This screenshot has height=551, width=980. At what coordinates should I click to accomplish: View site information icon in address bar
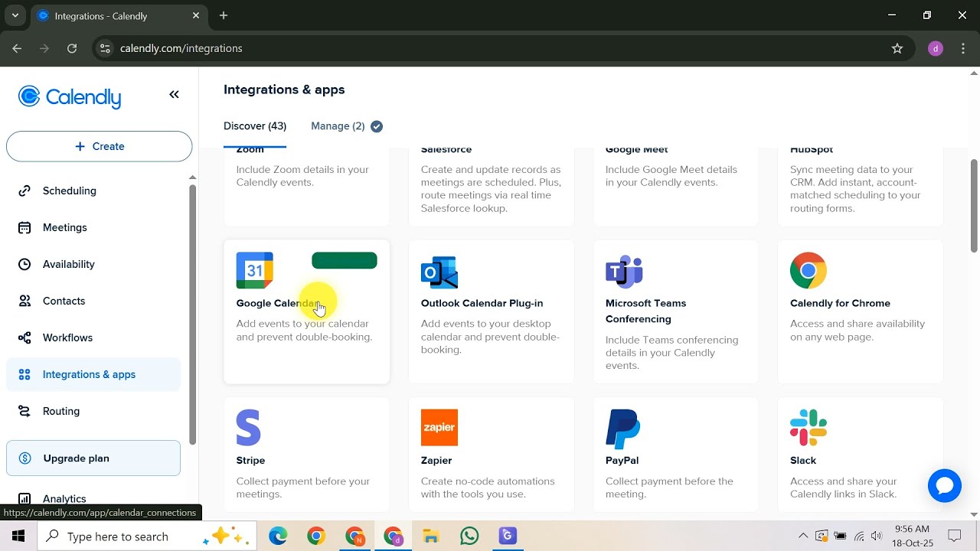click(106, 48)
